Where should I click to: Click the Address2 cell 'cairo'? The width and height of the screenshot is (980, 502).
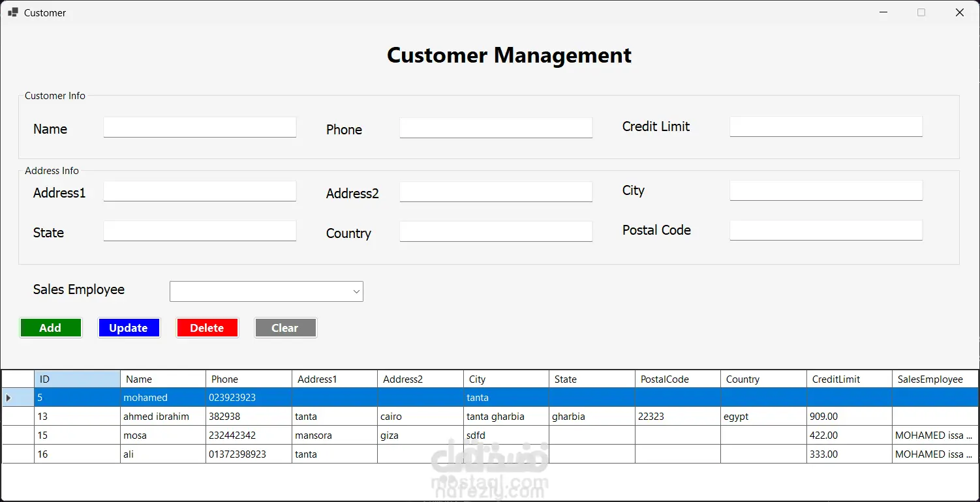[420, 417]
